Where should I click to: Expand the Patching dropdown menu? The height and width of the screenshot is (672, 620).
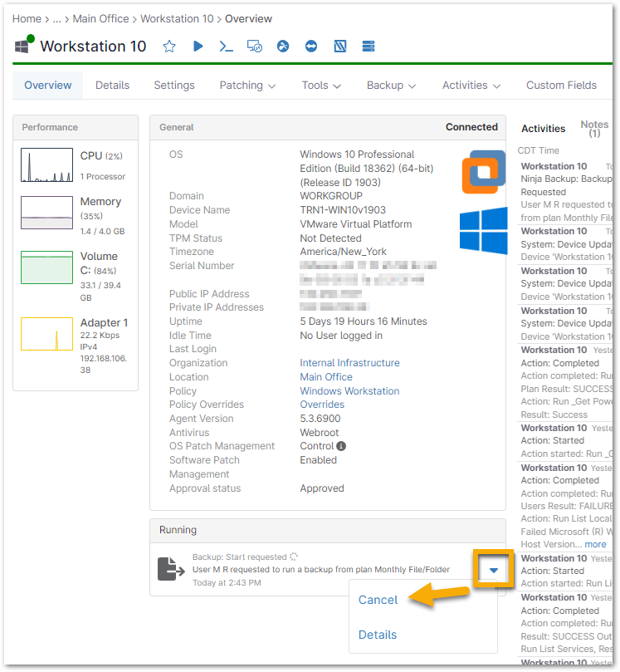tap(247, 86)
